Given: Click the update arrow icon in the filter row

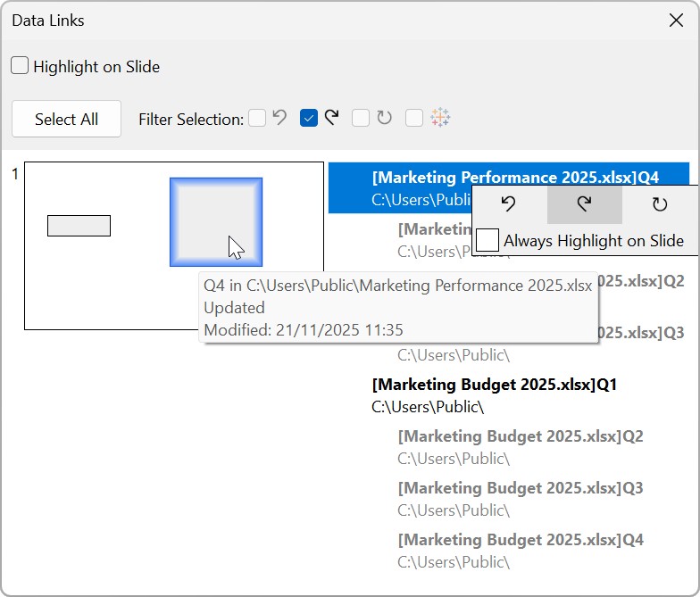Looking at the screenshot, I should [x=332, y=118].
